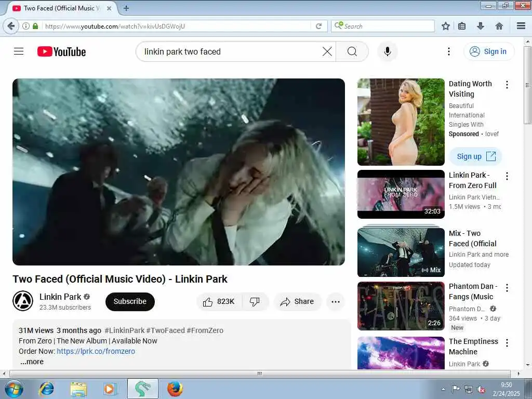Screen dimensions: 532x399
Task: Open options for Linkin Park From Zero video
Action: point(507,176)
